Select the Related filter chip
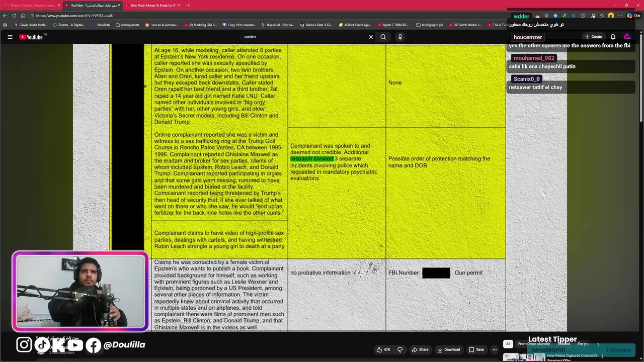 click(563, 344)
